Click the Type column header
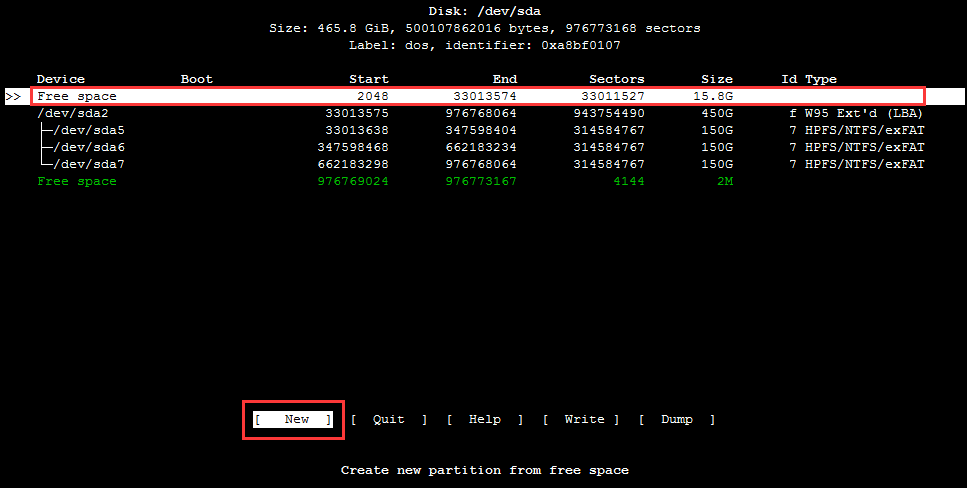The width and height of the screenshot is (967, 488). coord(821,79)
